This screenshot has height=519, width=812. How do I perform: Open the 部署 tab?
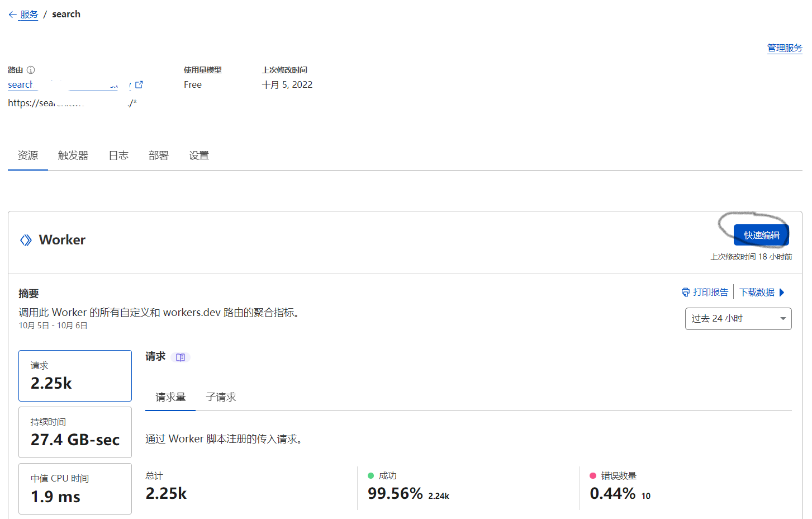coord(159,155)
